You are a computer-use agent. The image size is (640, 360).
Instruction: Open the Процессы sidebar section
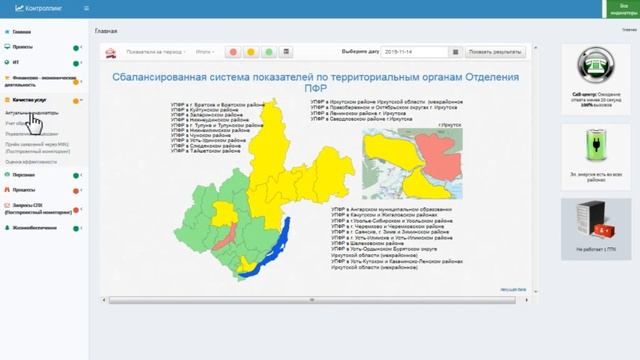tap(24, 190)
